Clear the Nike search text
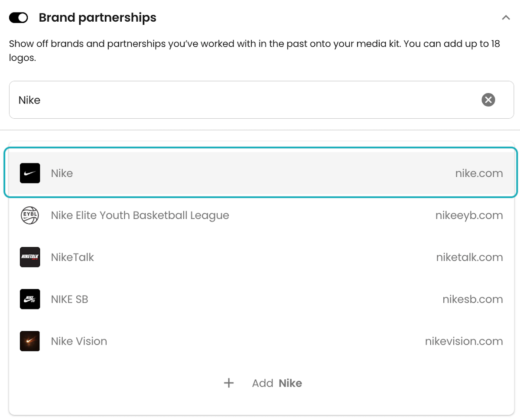520x420 pixels. coord(488,100)
